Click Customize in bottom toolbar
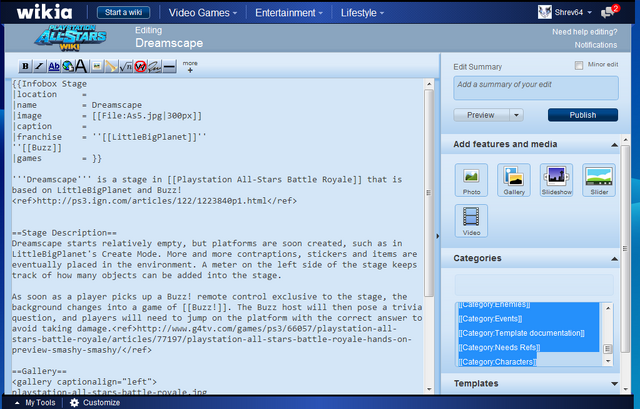This screenshot has width=640, height=409. pyautogui.click(x=101, y=403)
